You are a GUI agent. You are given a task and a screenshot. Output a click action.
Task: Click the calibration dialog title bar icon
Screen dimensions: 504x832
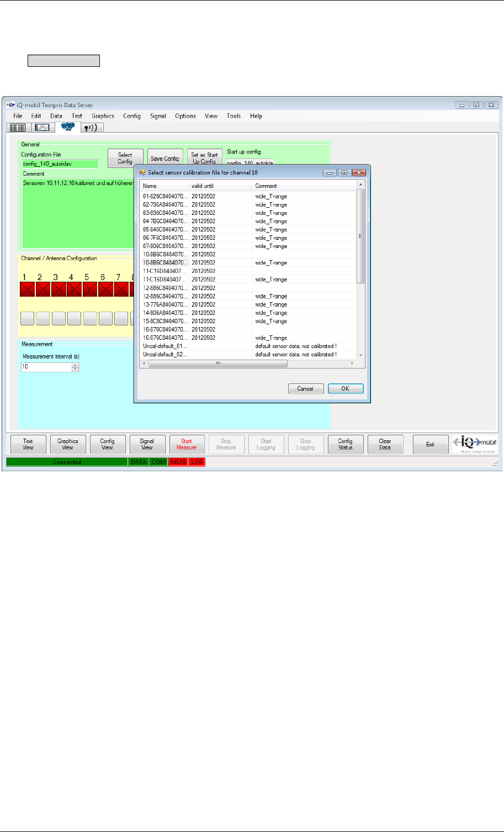pos(142,172)
